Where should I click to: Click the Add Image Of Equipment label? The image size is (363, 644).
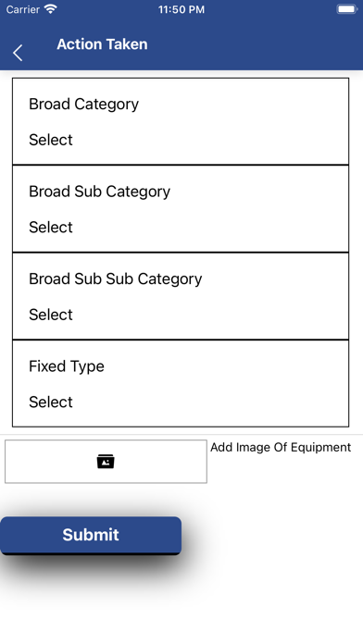281,447
